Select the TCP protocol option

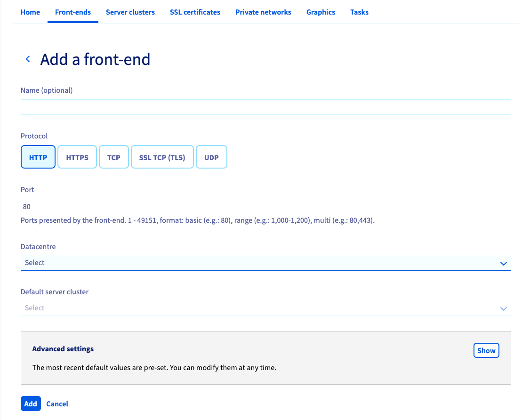[x=113, y=157]
